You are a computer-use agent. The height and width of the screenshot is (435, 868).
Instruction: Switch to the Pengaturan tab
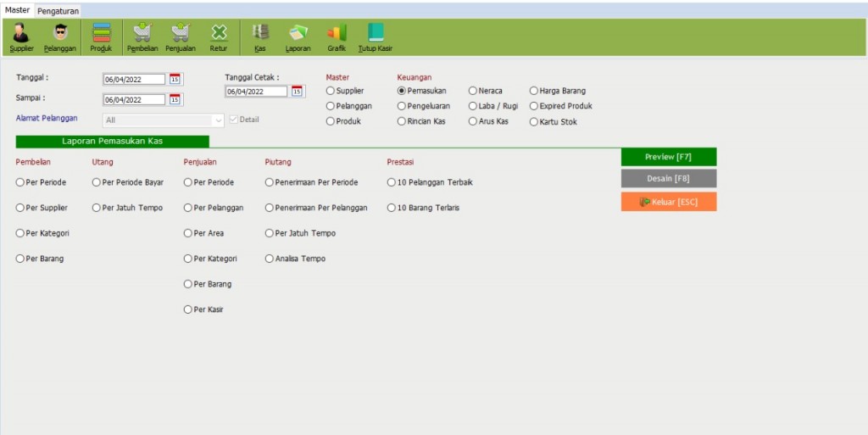tap(58, 11)
